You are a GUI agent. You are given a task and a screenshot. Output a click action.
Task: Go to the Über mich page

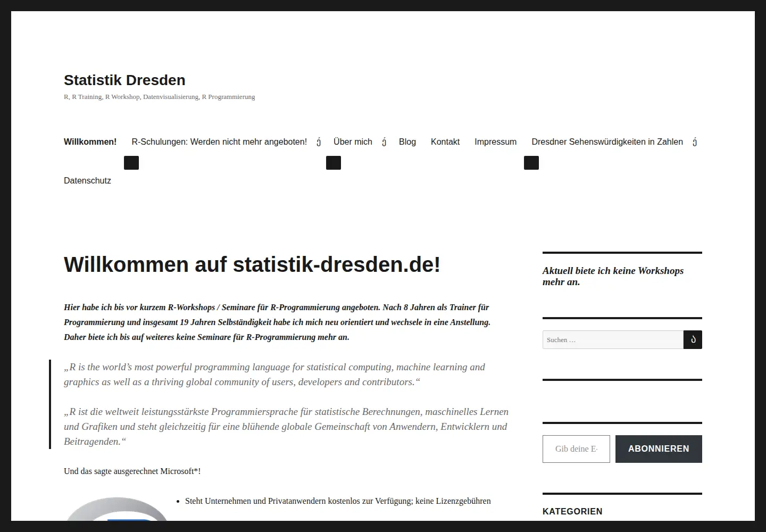click(x=353, y=142)
